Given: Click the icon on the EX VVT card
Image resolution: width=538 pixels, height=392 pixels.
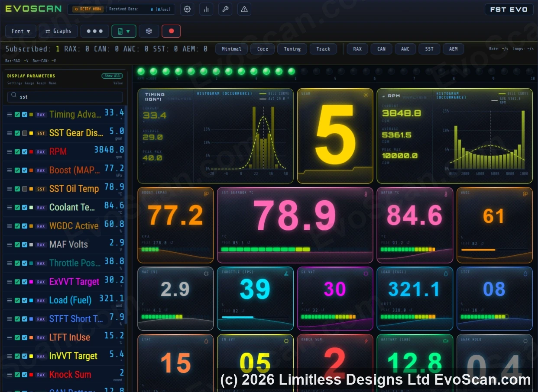Looking at the screenshot, I should pos(366,273).
